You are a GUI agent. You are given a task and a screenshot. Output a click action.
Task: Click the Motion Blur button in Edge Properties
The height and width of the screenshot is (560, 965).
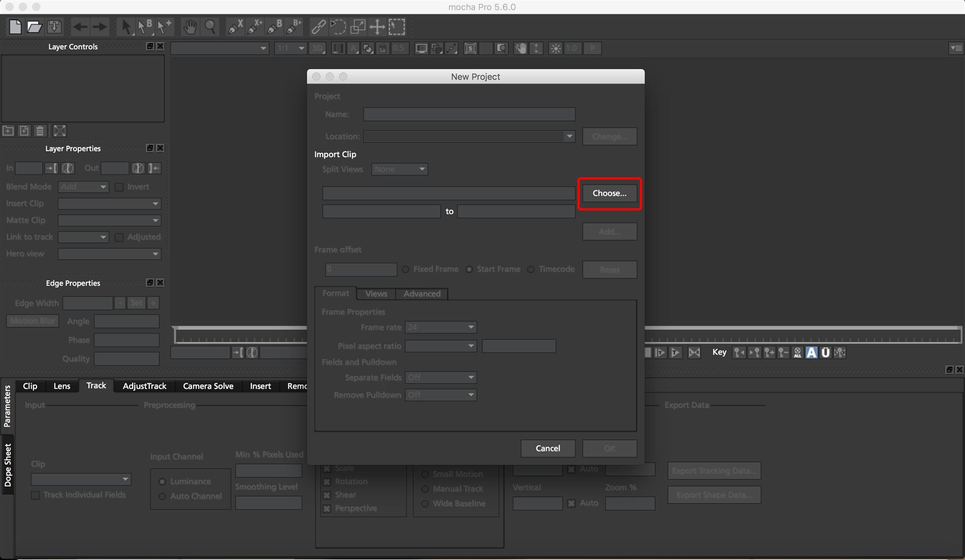33,321
